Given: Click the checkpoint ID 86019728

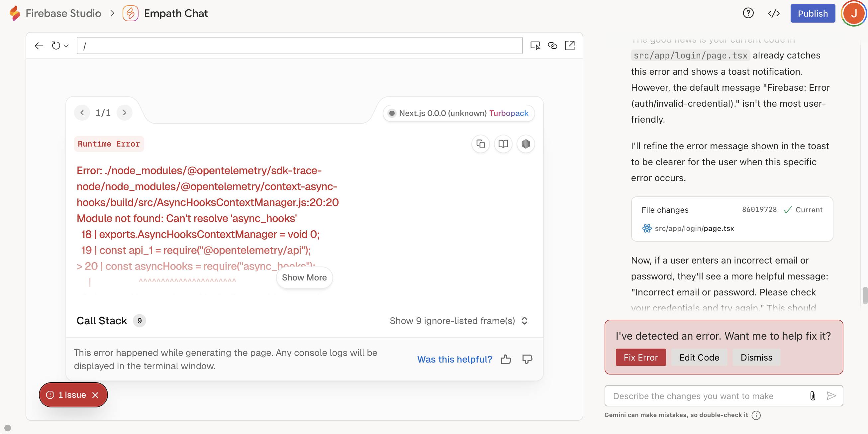Looking at the screenshot, I should [x=759, y=210].
